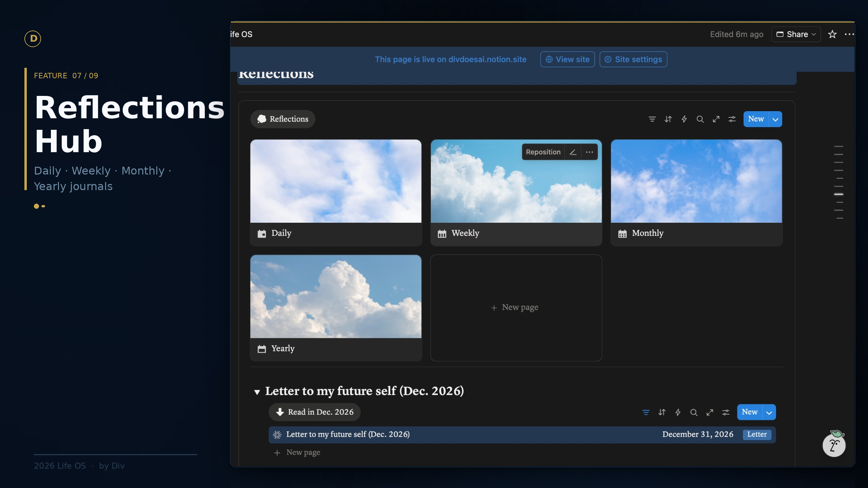The width and height of the screenshot is (868, 488).
Task: Open the sort options icon above the gallery
Action: tap(668, 119)
